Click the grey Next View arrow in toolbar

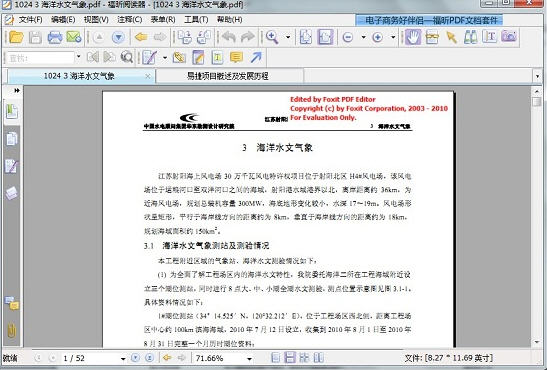click(x=160, y=37)
